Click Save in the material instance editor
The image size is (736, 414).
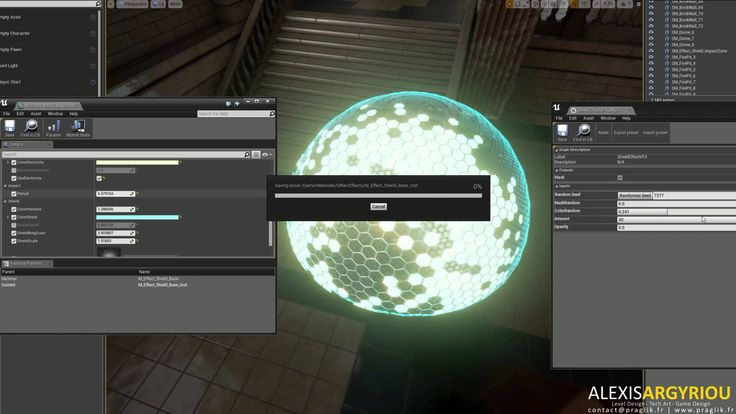point(9,128)
